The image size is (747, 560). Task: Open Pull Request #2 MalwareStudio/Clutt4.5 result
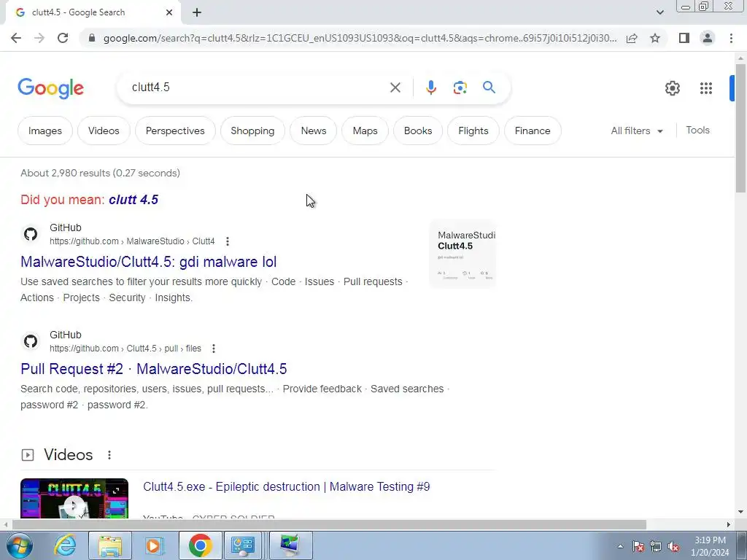(x=154, y=369)
